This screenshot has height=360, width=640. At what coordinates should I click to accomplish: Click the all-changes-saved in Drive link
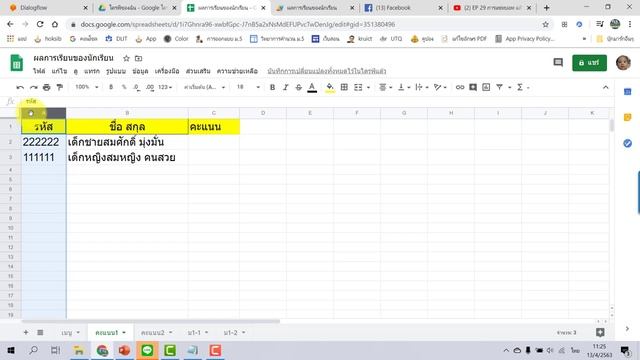327,71
